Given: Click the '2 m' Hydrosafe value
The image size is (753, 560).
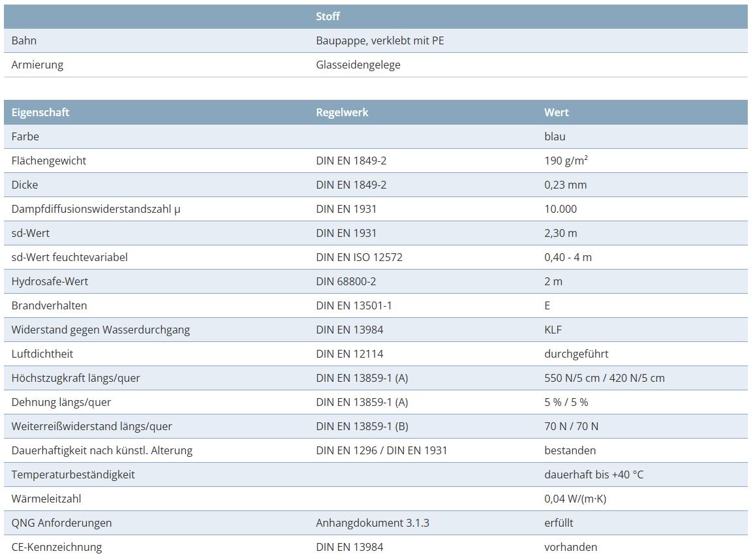Looking at the screenshot, I should pyautogui.click(x=553, y=281).
